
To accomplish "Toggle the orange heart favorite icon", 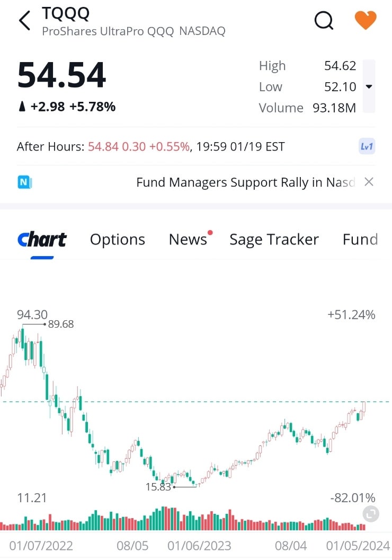I will pyautogui.click(x=365, y=21).
